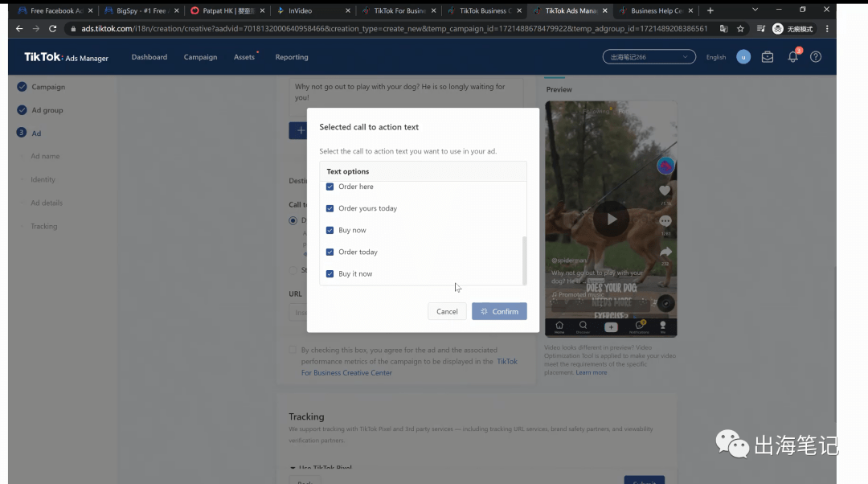This screenshot has height=484, width=868.
Task: Click the TikTok Ads Manager logo
Action: (66, 57)
